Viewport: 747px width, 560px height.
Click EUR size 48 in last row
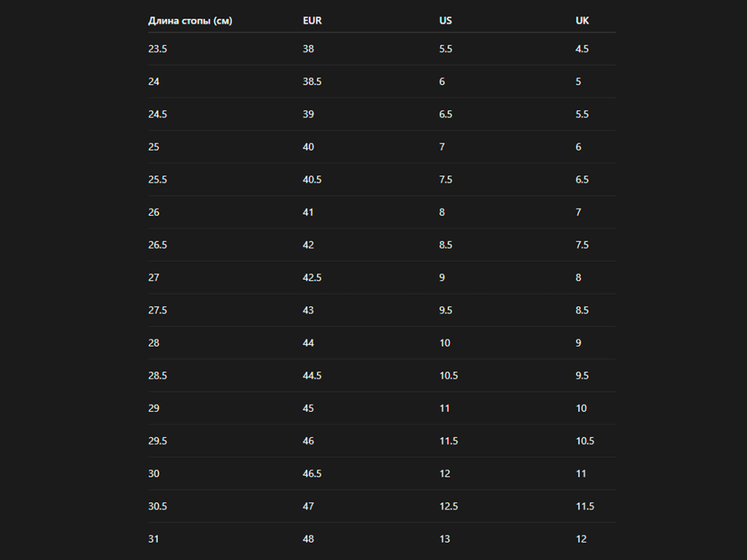coord(308,539)
